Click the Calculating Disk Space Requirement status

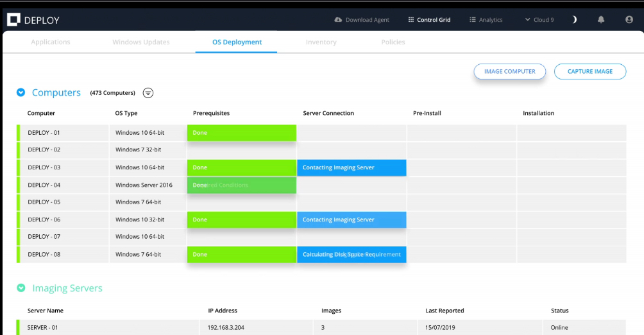(352, 254)
